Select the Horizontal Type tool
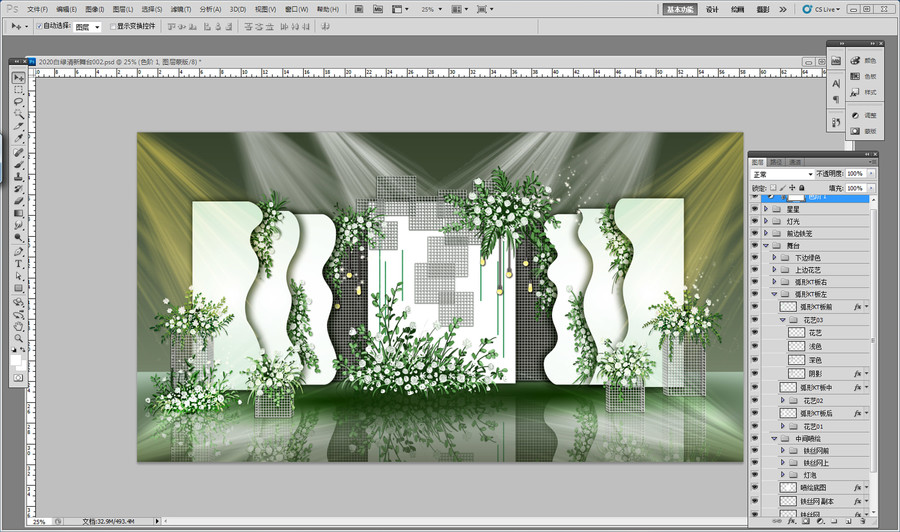Image resolution: width=900 pixels, height=532 pixels. coord(19,264)
